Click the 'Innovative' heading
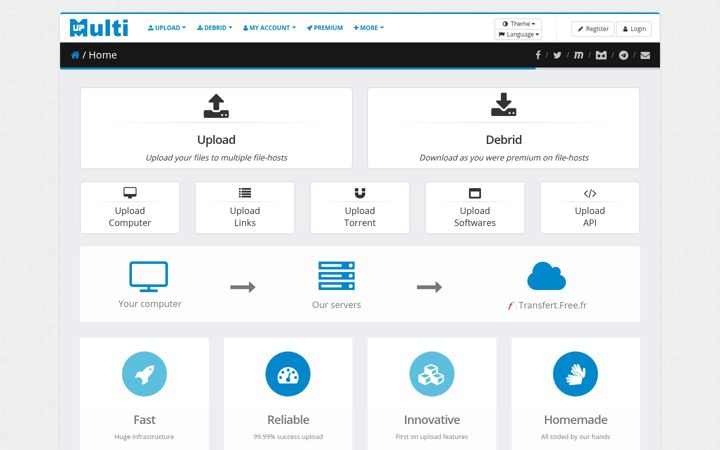The height and width of the screenshot is (450, 720). click(x=432, y=420)
